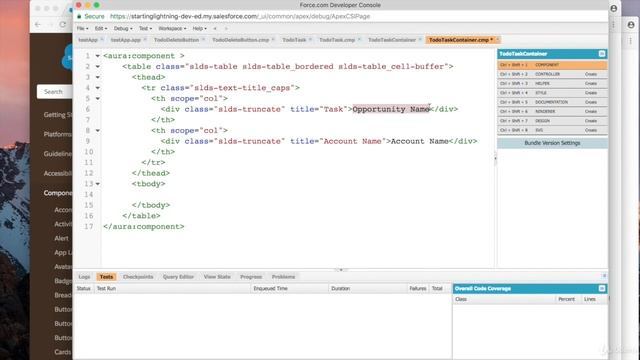Switch to the View State tab
The height and width of the screenshot is (360, 640).
(x=217, y=277)
